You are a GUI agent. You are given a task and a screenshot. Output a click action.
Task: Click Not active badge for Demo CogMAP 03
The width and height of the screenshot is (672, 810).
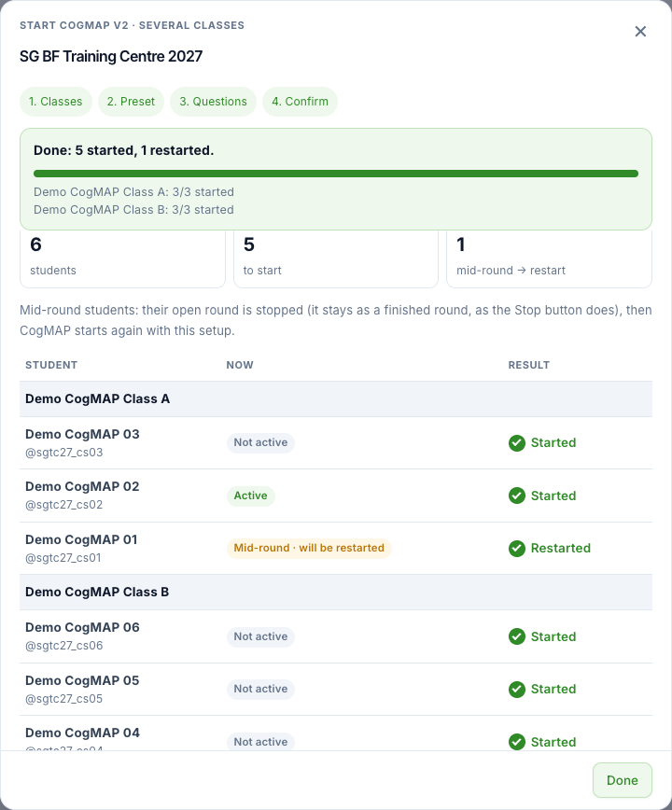click(x=260, y=442)
